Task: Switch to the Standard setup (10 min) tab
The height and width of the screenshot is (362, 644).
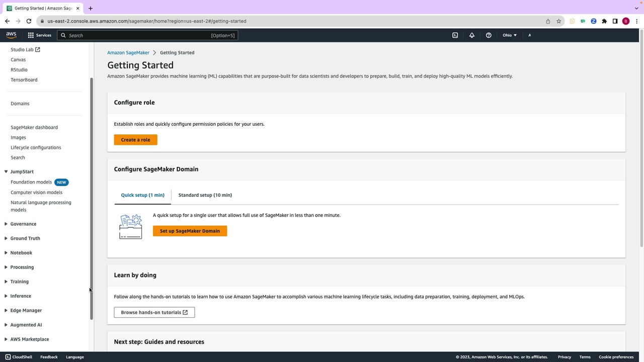Action: (x=205, y=195)
